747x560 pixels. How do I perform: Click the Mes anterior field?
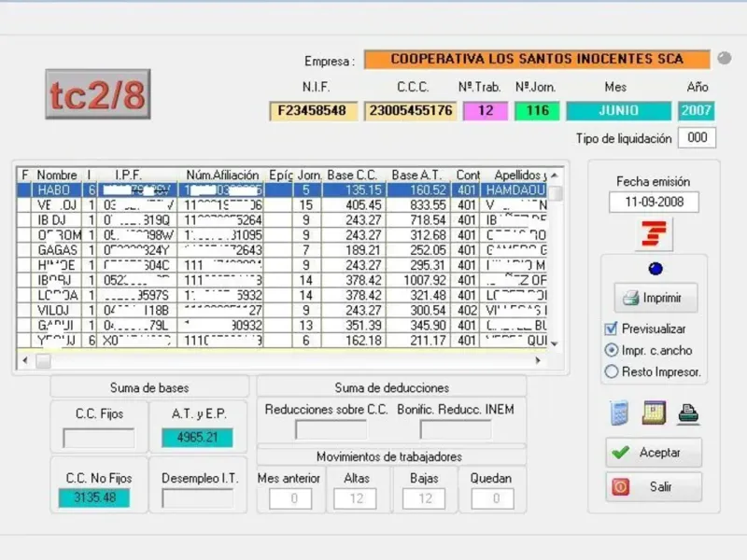(x=290, y=498)
